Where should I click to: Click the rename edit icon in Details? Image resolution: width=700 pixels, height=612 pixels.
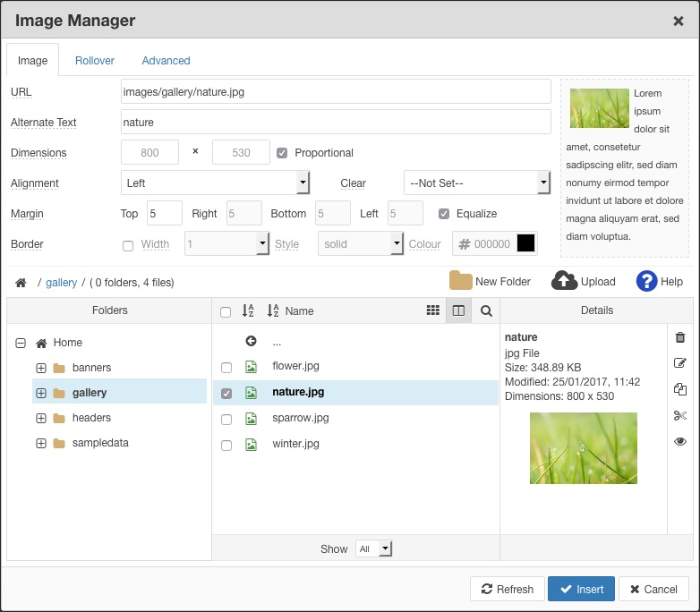coord(680,363)
